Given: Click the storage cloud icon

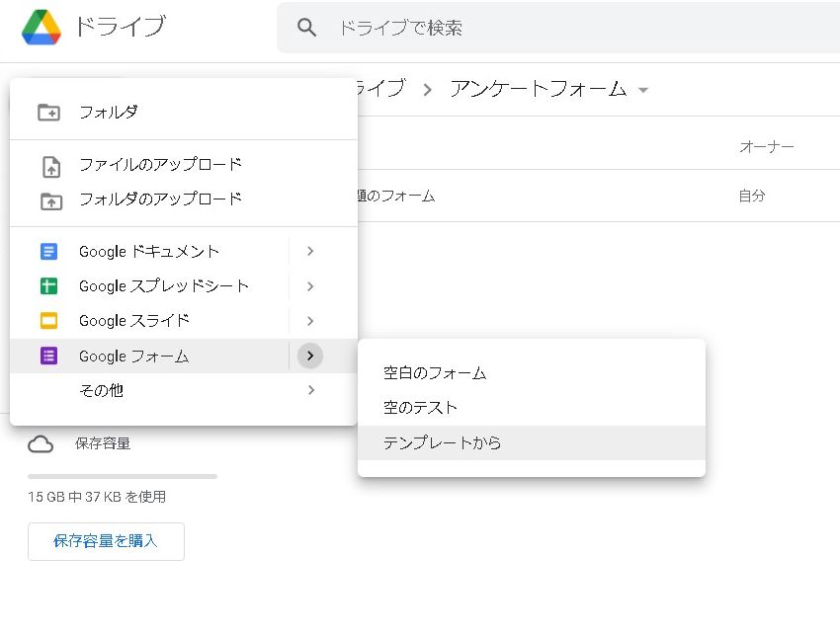Looking at the screenshot, I should pyautogui.click(x=41, y=444).
